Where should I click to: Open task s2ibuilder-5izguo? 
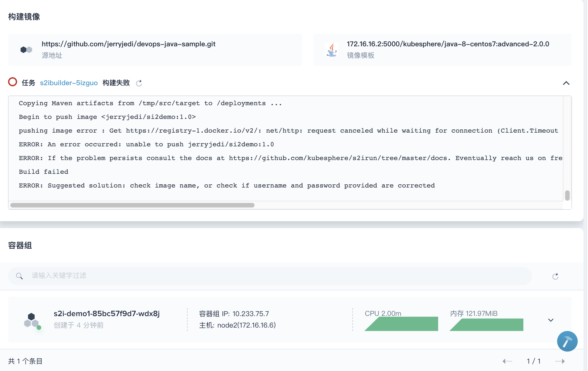click(69, 83)
